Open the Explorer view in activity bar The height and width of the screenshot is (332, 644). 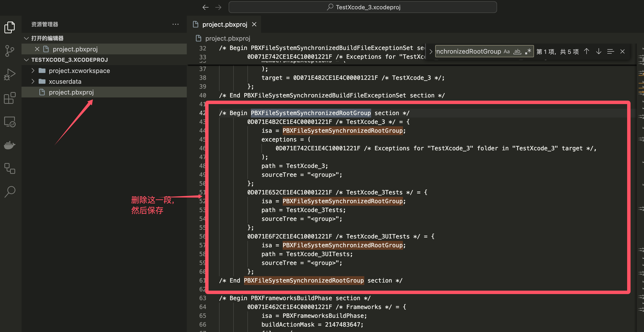[x=10, y=27]
